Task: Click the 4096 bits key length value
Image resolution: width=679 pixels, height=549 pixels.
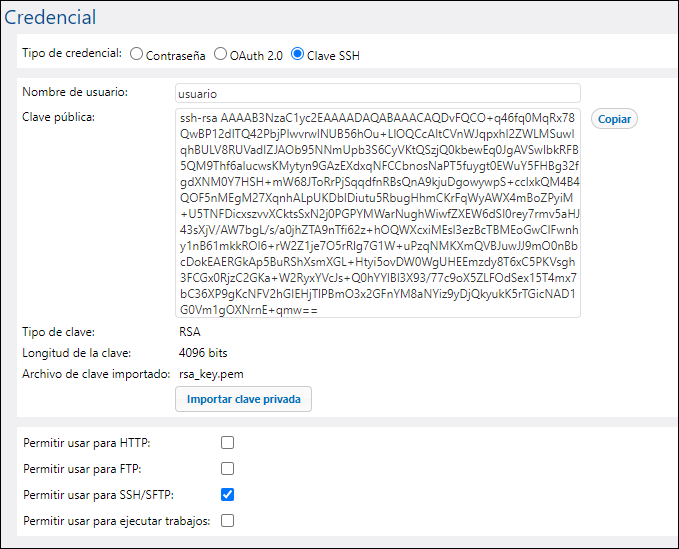Action: pyautogui.click(x=203, y=352)
